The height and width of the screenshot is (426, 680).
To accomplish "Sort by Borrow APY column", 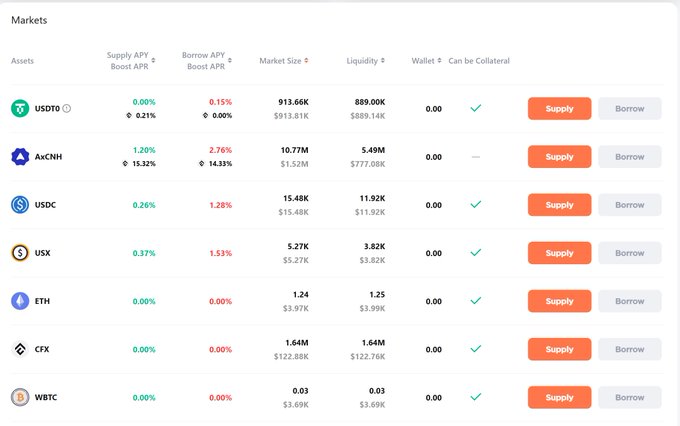I will (x=207, y=61).
